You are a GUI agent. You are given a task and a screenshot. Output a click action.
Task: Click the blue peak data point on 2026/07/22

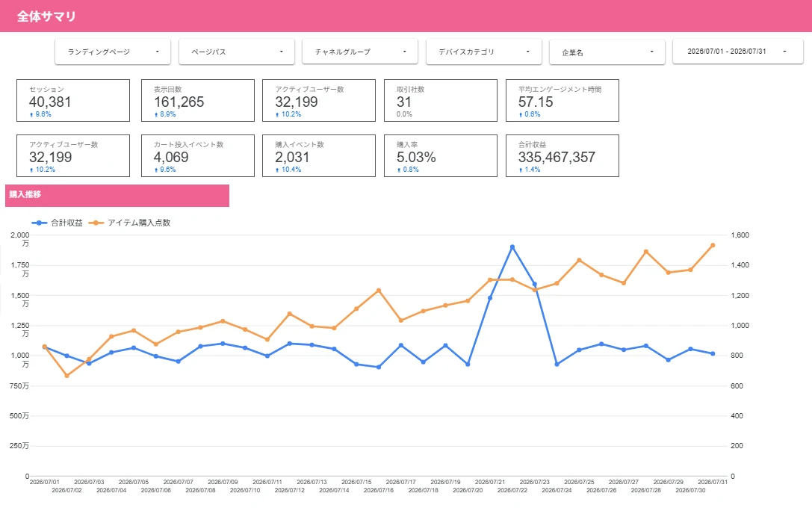(x=512, y=247)
